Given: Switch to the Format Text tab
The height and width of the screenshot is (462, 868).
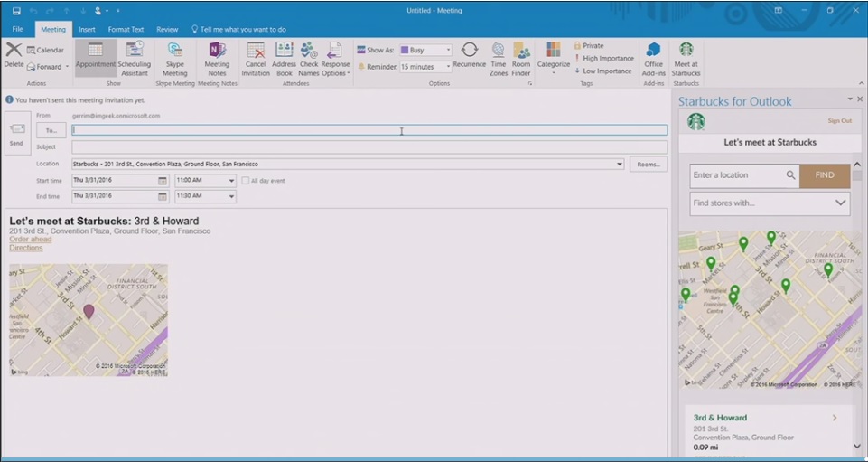Looking at the screenshot, I should click(x=126, y=29).
